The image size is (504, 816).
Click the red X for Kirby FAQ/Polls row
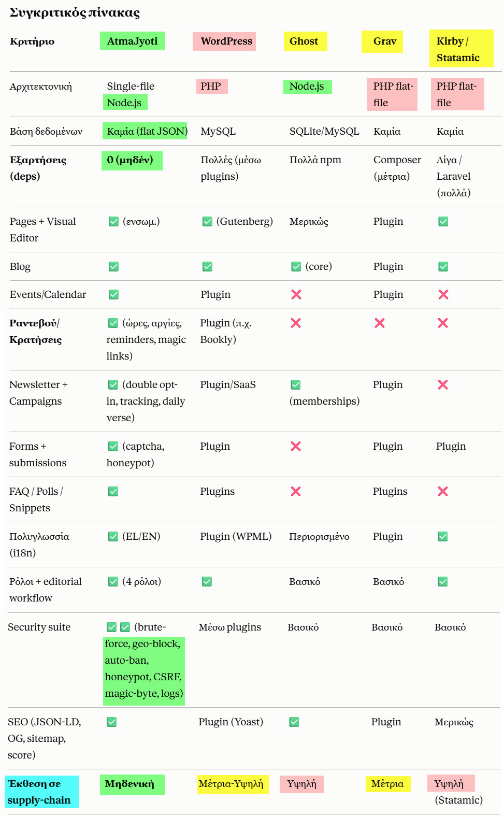click(443, 491)
